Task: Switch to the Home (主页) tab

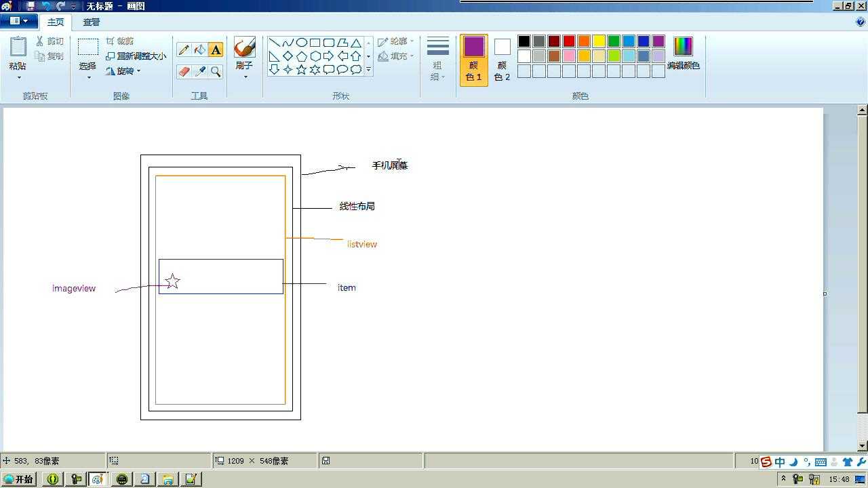Action: [x=56, y=22]
